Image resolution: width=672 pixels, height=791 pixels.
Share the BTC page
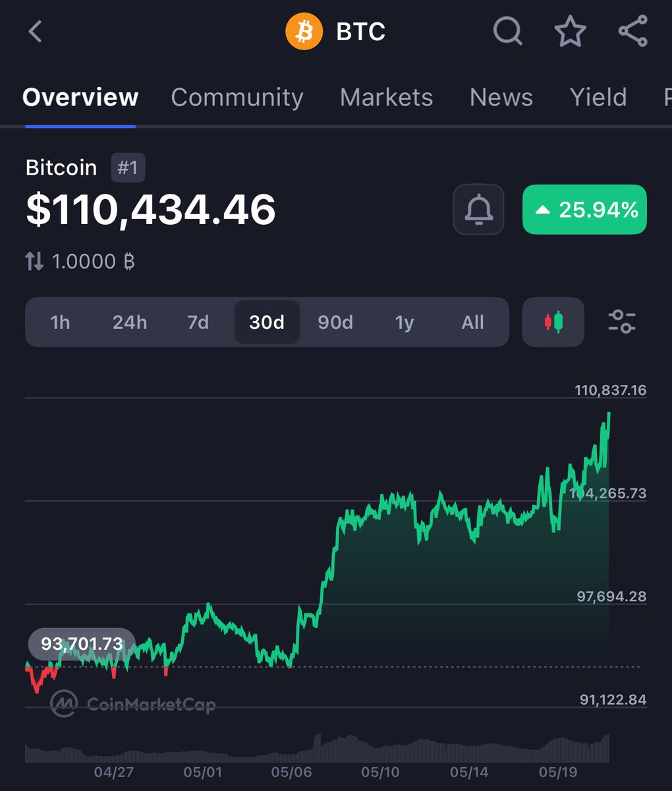click(632, 31)
